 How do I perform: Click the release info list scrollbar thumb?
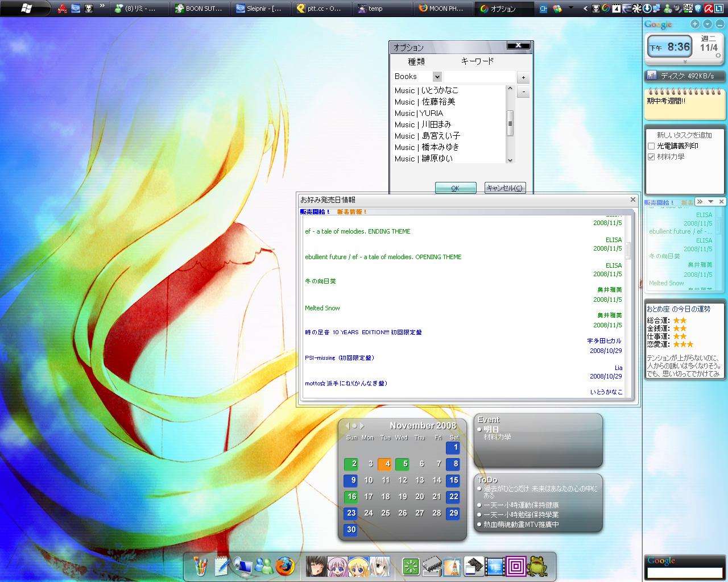628,250
